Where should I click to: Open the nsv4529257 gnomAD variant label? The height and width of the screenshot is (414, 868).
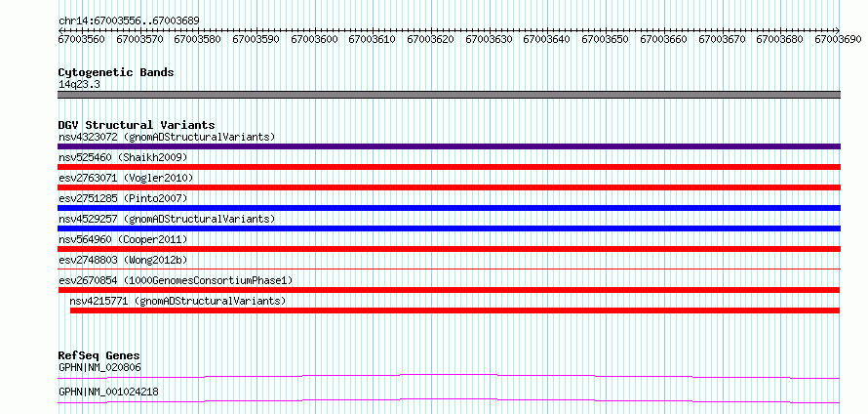(x=167, y=219)
